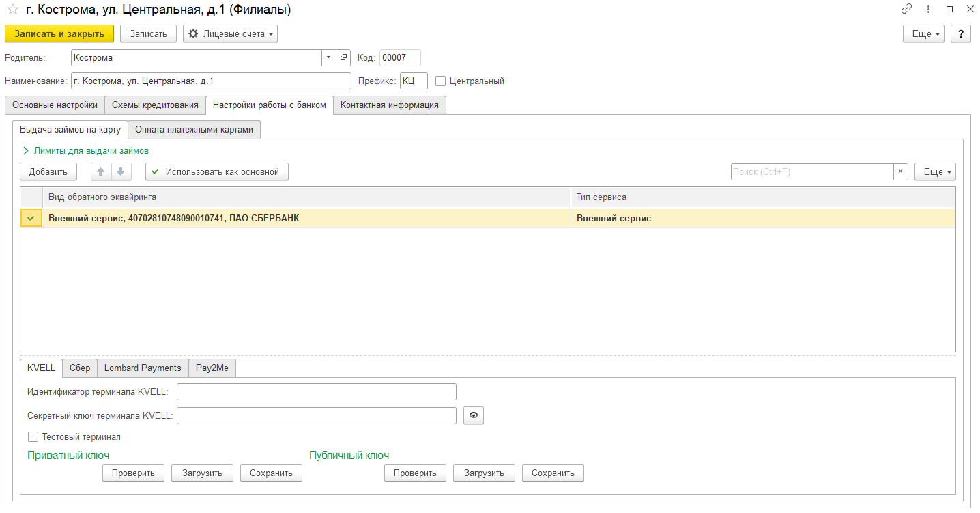Focus the Код field showing 00007
The width and height of the screenshot is (980, 513).
click(x=400, y=58)
